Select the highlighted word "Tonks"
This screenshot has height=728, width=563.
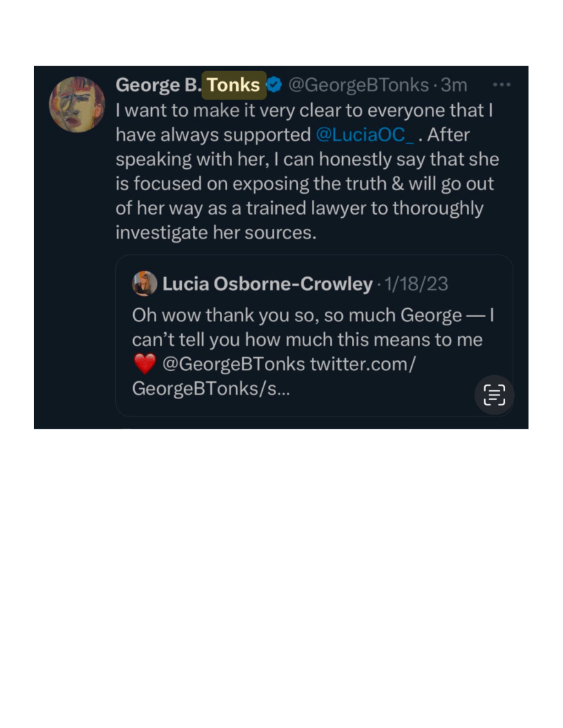coord(234,85)
